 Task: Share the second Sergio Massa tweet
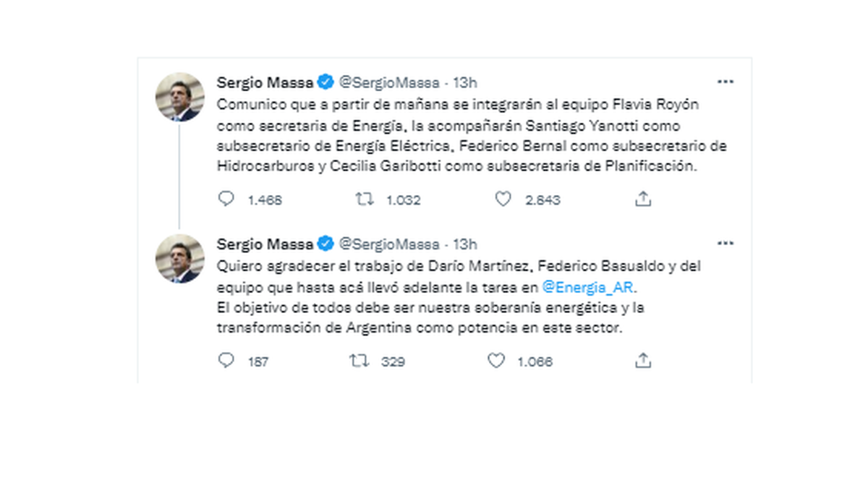(x=643, y=360)
